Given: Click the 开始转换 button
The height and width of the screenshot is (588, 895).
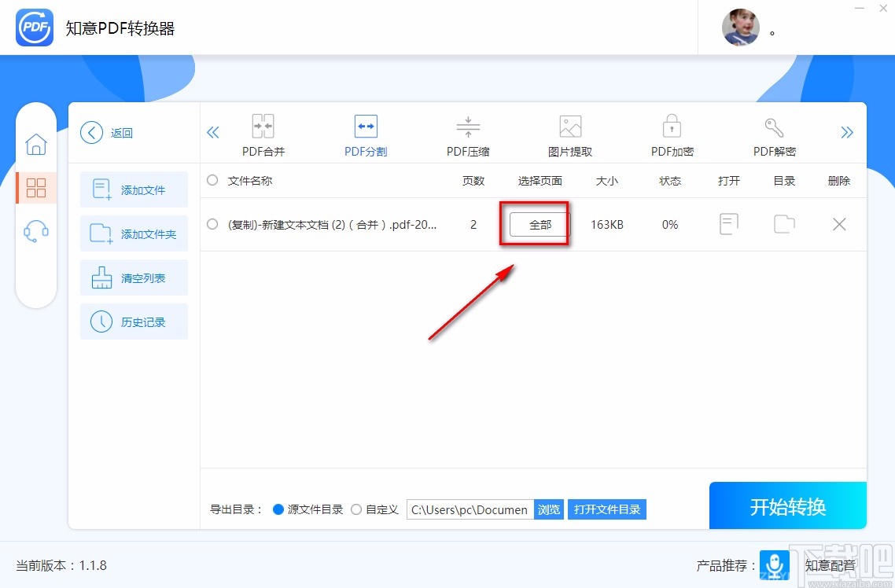Looking at the screenshot, I should point(787,505).
